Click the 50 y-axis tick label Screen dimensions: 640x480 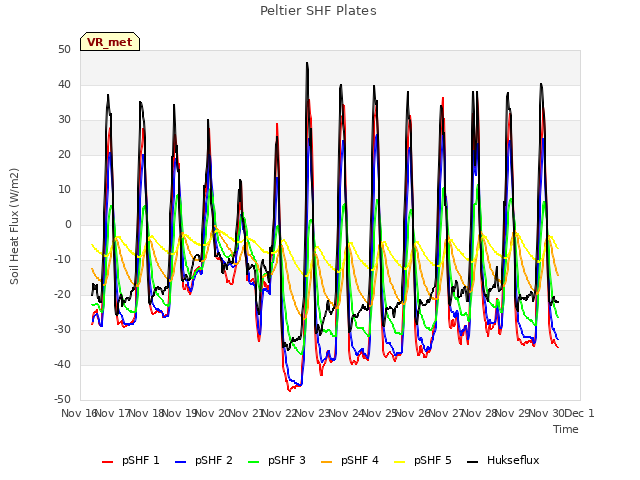(x=64, y=50)
